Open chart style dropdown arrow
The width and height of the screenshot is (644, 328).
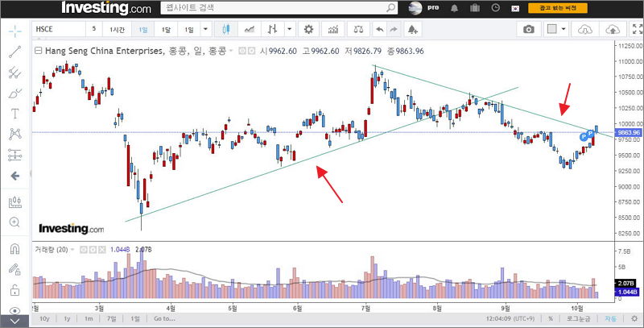290,29
